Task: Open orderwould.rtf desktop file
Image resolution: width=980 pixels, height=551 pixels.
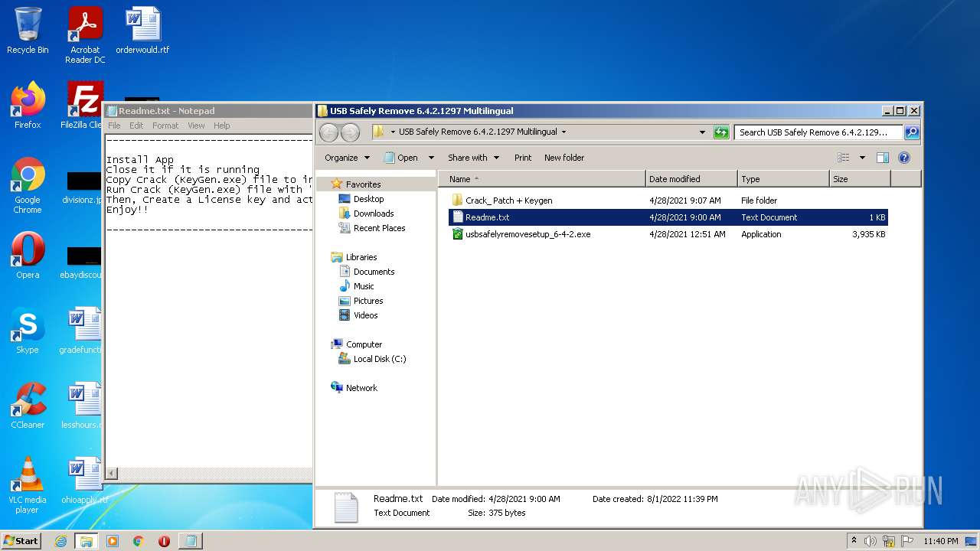Action: point(142,31)
